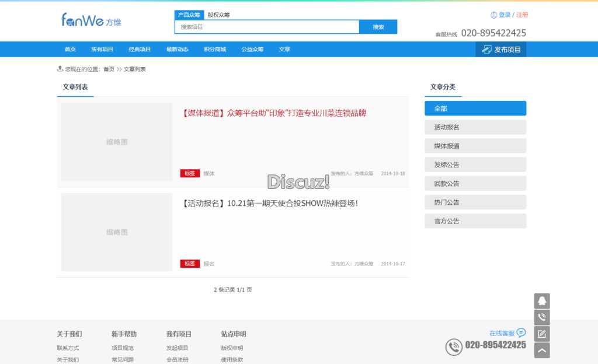Select 媒体报道 article category

pyautogui.click(x=475, y=146)
